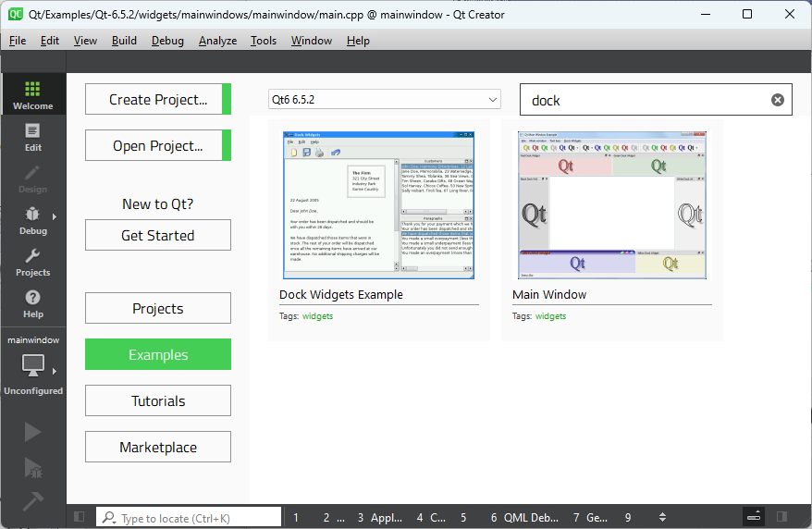812x529 pixels.
Task: Open the Tutorials page
Action: [x=158, y=400]
